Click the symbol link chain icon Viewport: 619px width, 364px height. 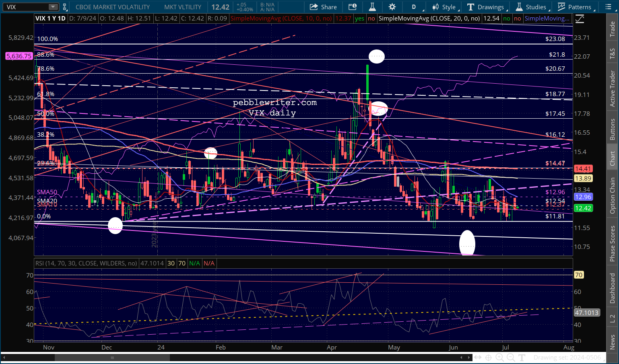click(x=65, y=7)
